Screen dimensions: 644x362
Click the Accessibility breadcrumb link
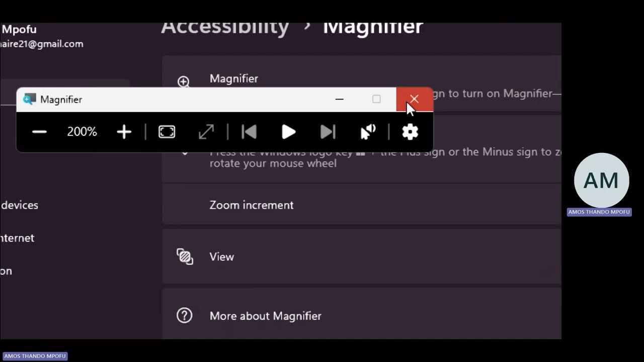tap(225, 27)
